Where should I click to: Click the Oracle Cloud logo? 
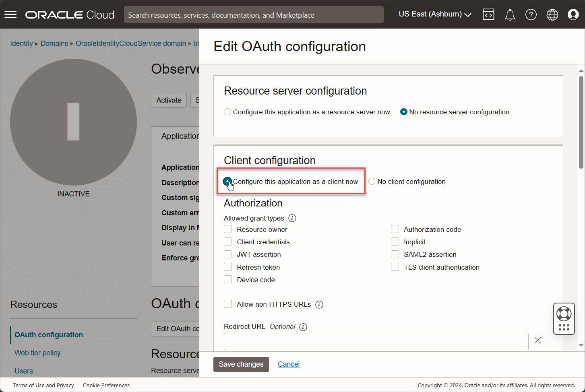(x=69, y=14)
